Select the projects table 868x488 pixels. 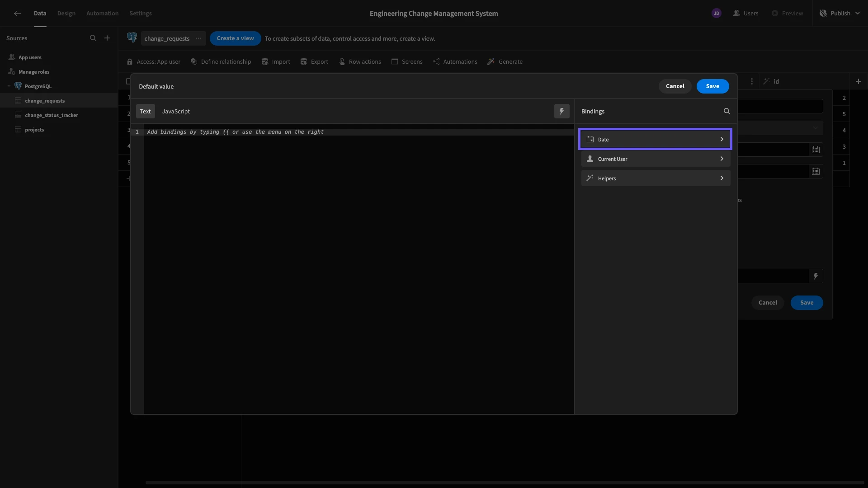tap(59, 130)
